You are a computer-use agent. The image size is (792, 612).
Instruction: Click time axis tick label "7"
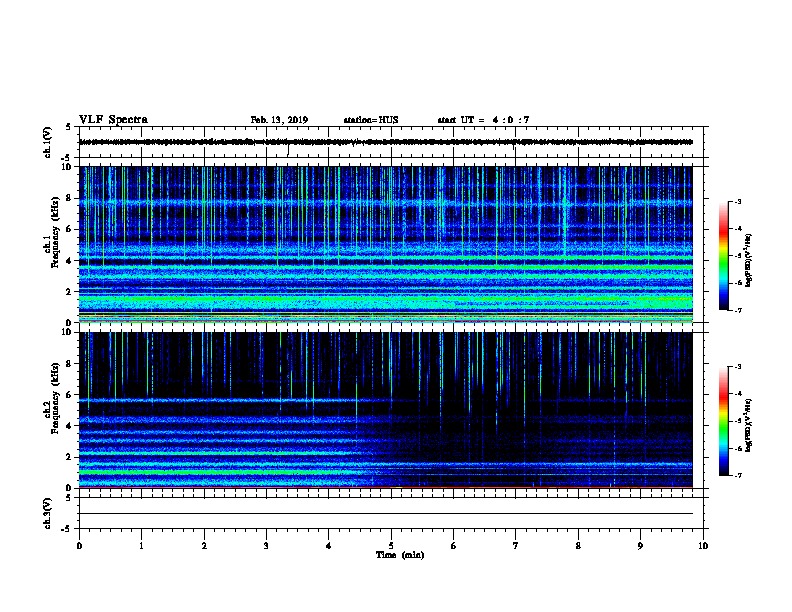click(x=516, y=546)
